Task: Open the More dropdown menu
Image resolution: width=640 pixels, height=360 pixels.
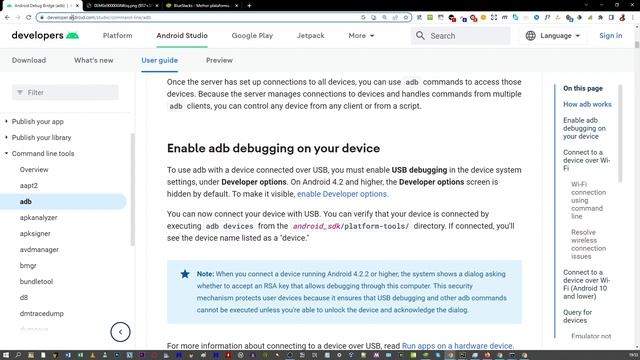Action: pyautogui.click(x=361, y=36)
